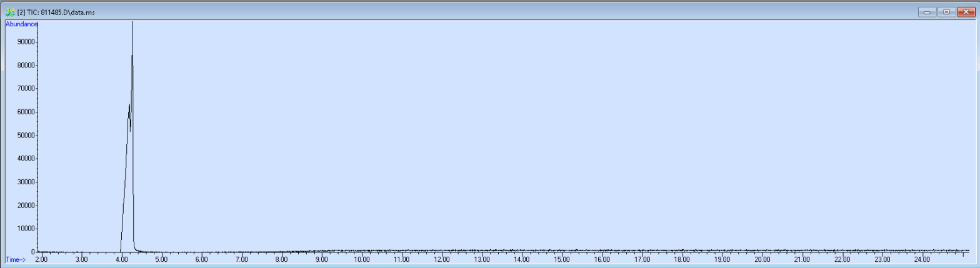The image size is (980, 268).
Task: Click the chromatogram window icon in title bar
Action: click(x=9, y=12)
